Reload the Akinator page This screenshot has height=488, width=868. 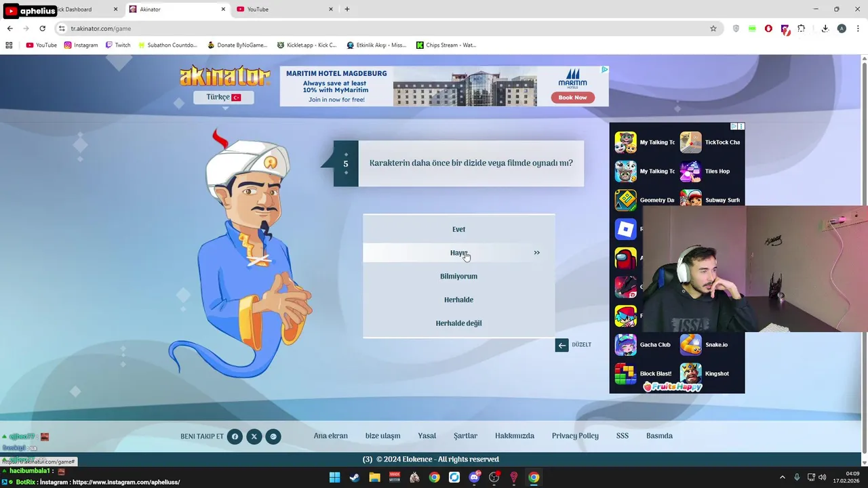[42, 28]
